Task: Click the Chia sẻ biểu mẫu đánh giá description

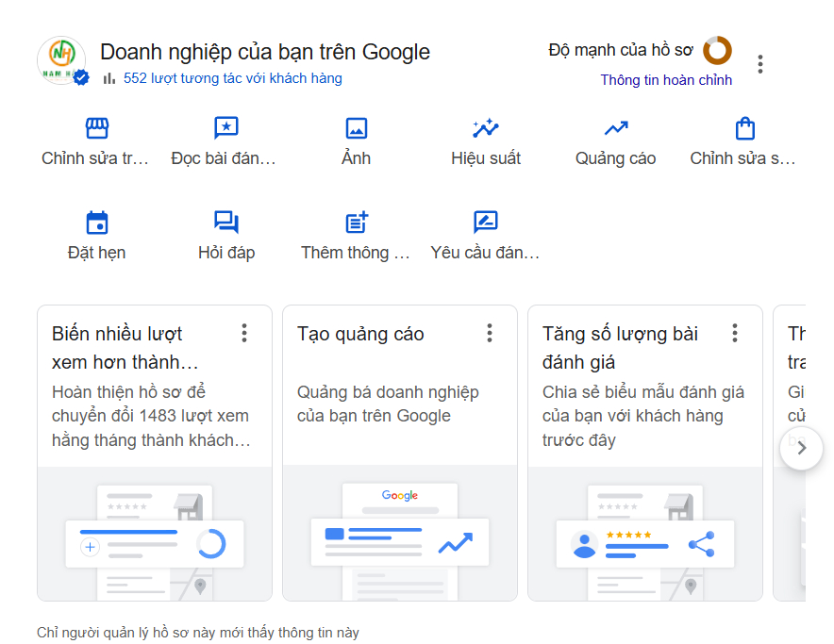Action: pos(643,416)
